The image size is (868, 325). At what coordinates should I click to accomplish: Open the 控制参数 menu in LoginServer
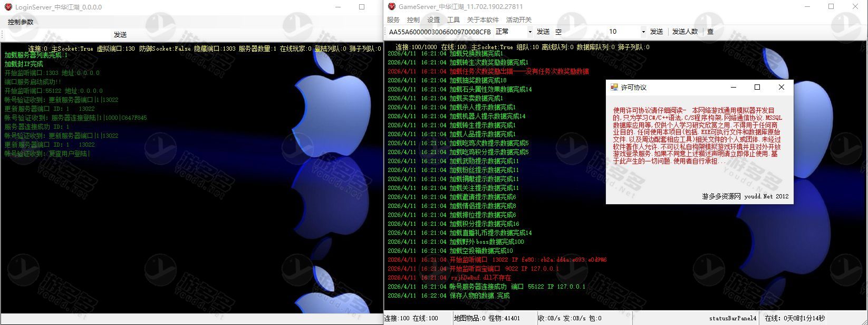click(21, 22)
